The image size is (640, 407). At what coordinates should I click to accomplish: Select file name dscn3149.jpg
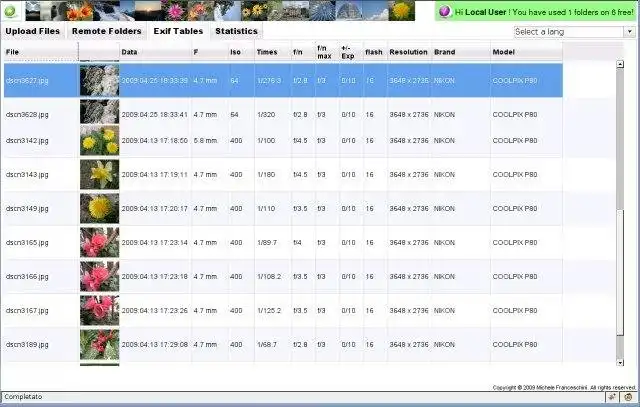(x=27, y=209)
